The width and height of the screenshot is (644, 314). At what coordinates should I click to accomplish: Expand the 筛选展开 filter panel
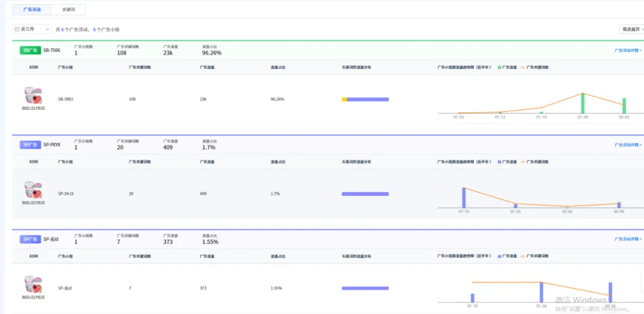(x=631, y=29)
